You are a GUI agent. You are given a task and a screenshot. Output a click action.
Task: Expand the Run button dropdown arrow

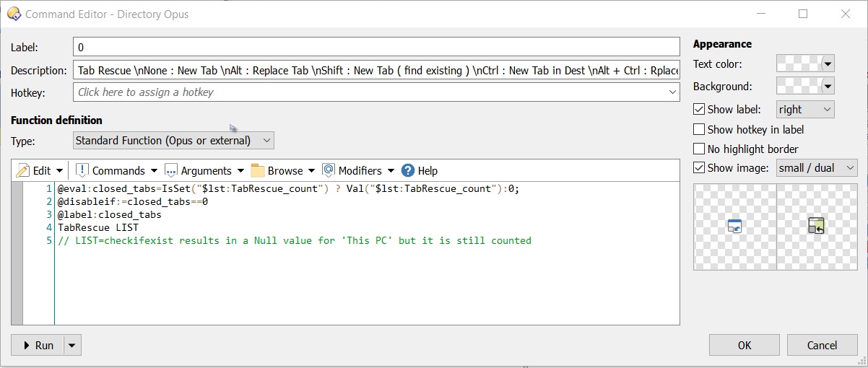(x=71, y=346)
